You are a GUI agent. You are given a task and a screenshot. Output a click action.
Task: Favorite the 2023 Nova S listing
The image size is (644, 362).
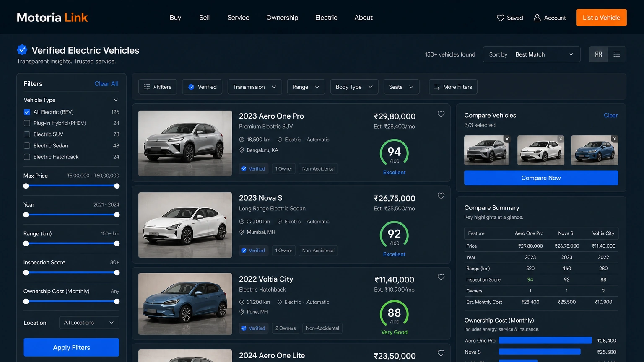(x=441, y=196)
